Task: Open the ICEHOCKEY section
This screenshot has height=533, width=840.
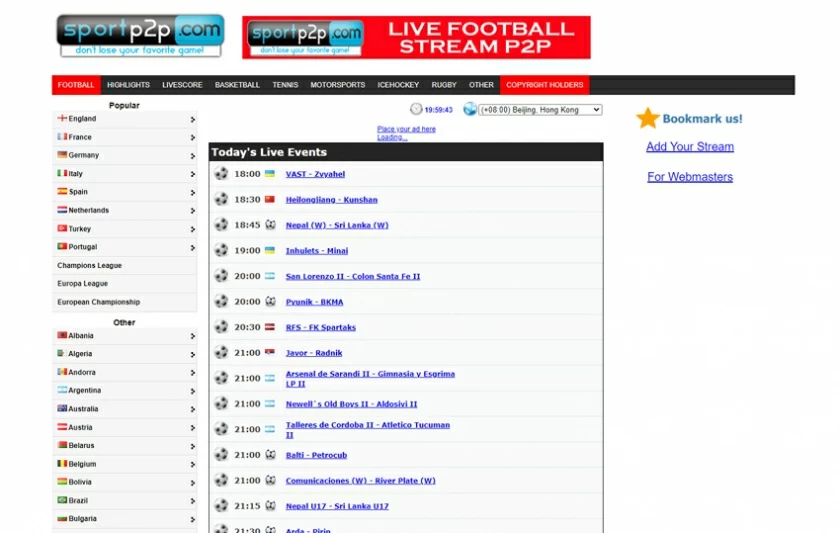Action: (398, 85)
